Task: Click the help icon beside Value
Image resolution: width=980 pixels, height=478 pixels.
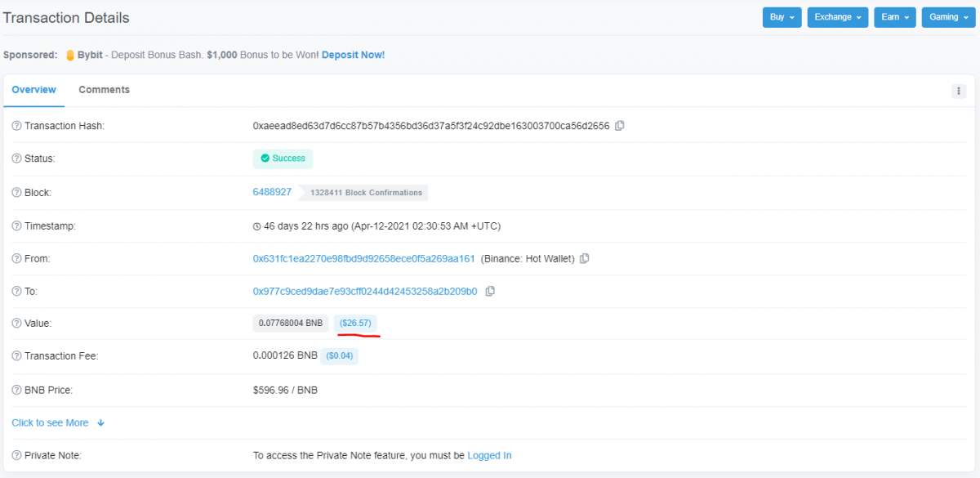Action: [14, 323]
